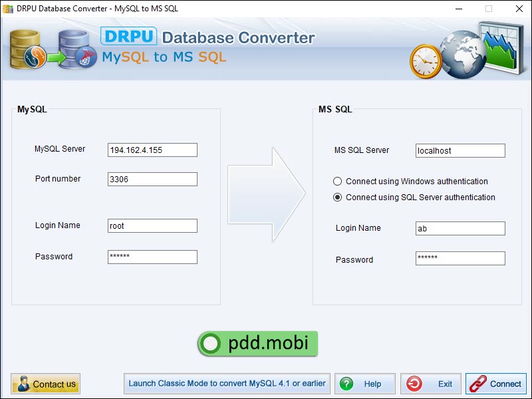532x399 pixels.
Task: Click the chain link Connect icon
Action: (477, 384)
